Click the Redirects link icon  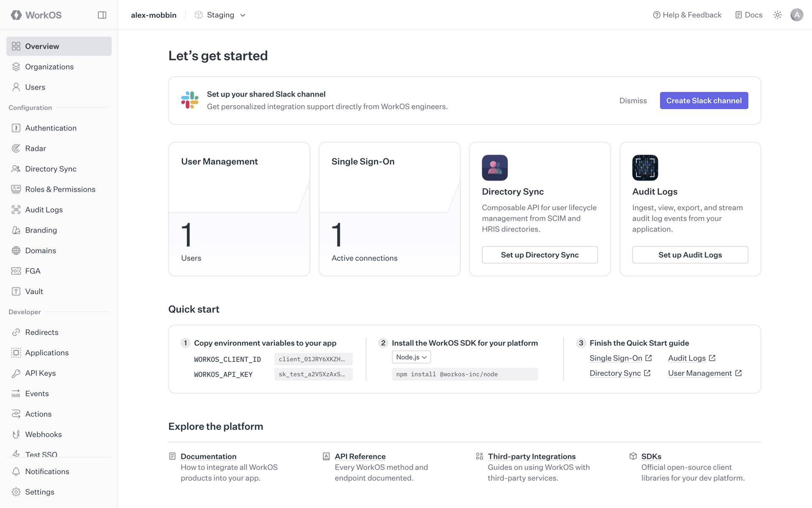(16, 332)
